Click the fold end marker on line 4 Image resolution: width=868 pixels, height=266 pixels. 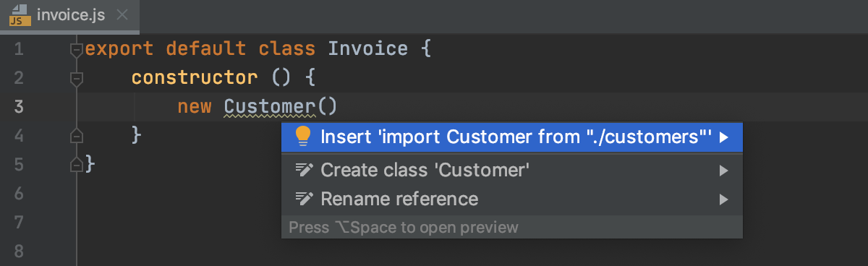(x=77, y=135)
